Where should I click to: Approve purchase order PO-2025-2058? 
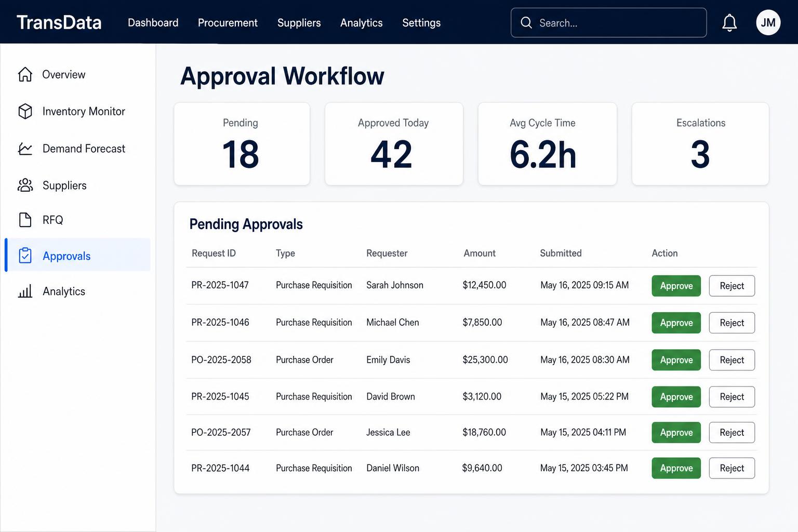[x=676, y=360]
